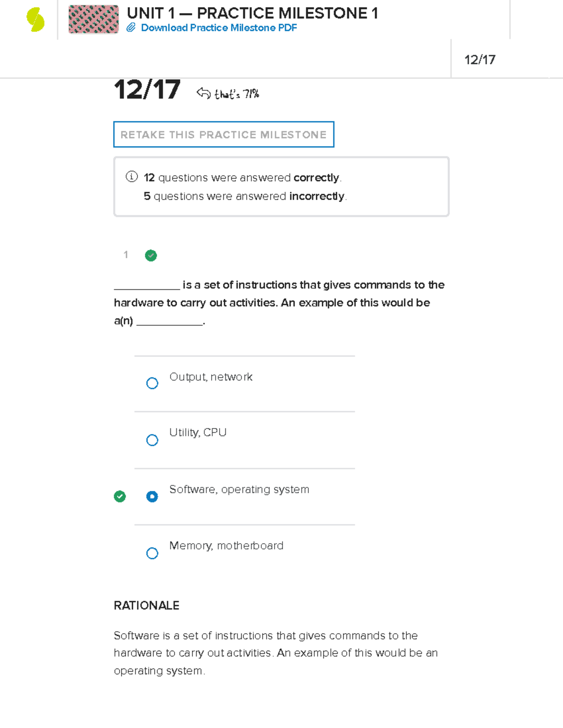Click the patterned course thumbnail in the header
The image size is (563, 728).
93,20
